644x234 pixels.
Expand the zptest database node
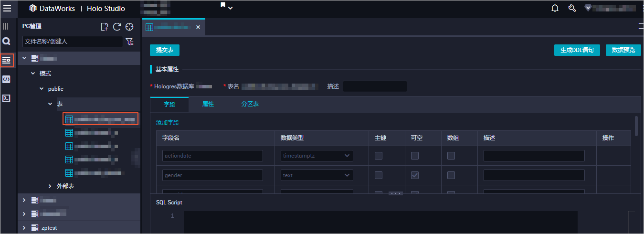[x=24, y=228]
